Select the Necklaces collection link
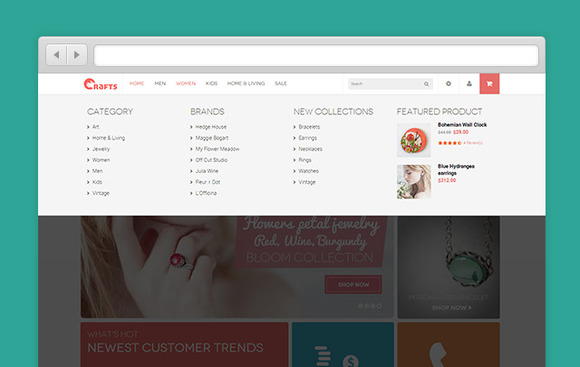Image resolution: width=580 pixels, height=367 pixels. [x=310, y=149]
